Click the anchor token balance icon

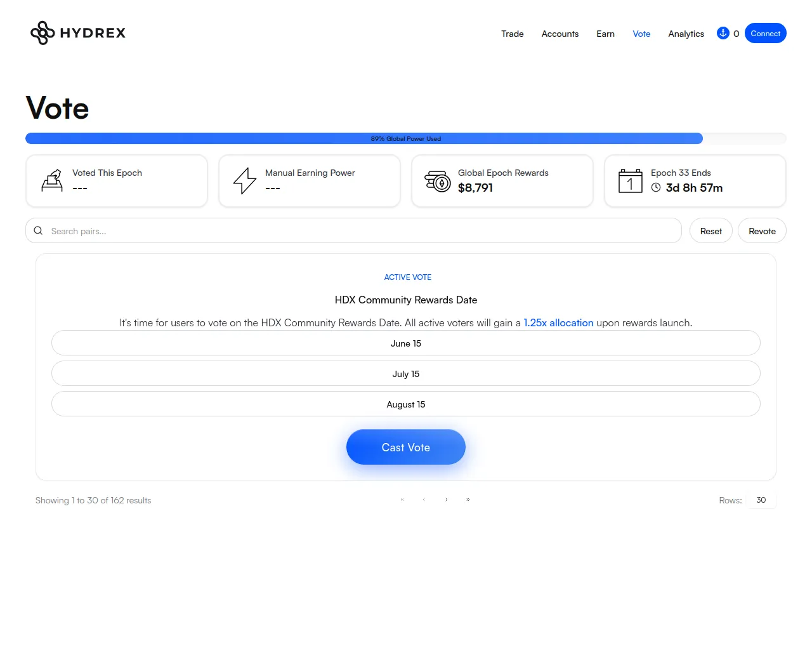tap(723, 33)
